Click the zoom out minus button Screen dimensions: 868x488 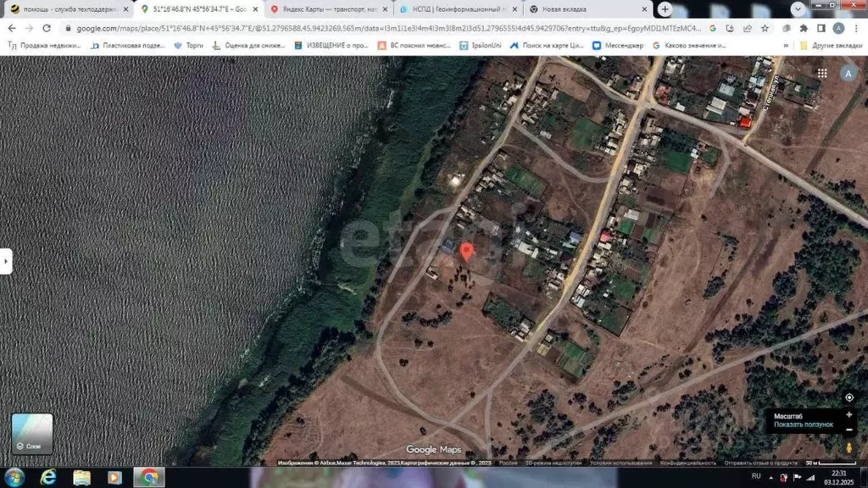coord(849,430)
